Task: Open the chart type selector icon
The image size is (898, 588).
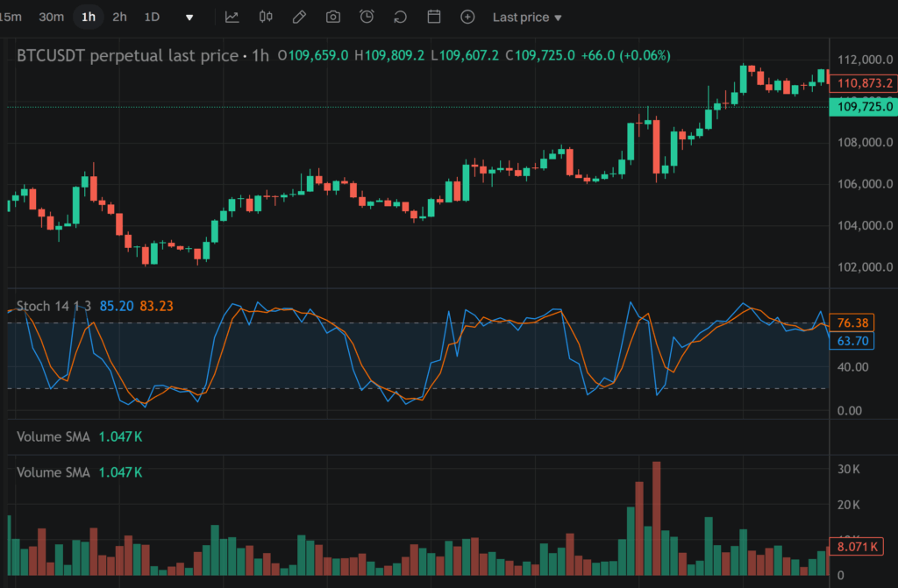Action: tap(232, 17)
